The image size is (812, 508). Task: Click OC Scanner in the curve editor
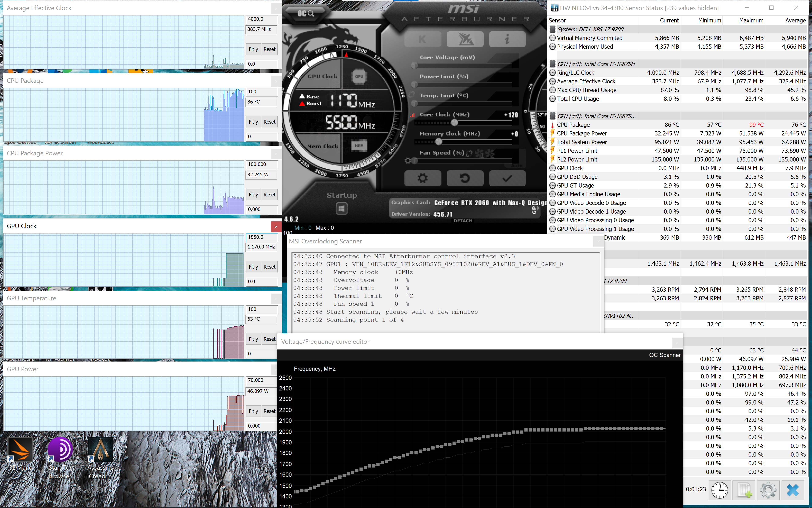[x=664, y=355]
